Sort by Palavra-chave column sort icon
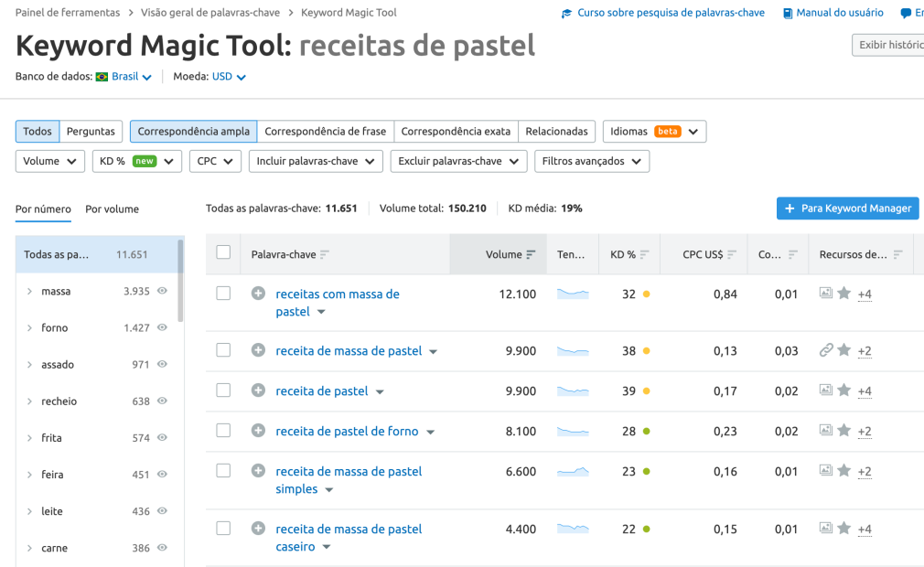This screenshot has height=567, width=924. 324,254
